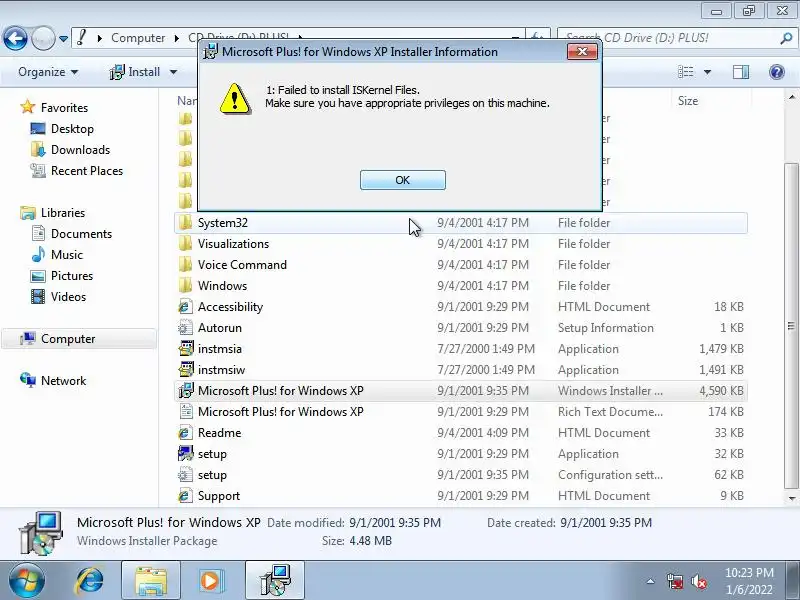Select Network in the navigation pane
Screen dimensions: 800x600
[x=63, y=381]
